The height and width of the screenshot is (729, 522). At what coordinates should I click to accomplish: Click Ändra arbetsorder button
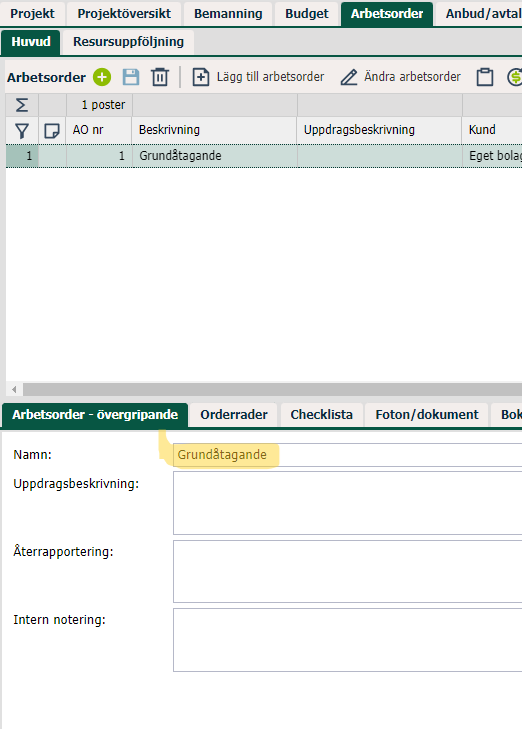coord(401,77)
